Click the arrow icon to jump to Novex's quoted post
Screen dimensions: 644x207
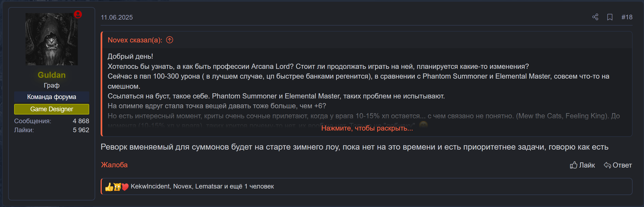pyautogui.click(x=169, y=40)
